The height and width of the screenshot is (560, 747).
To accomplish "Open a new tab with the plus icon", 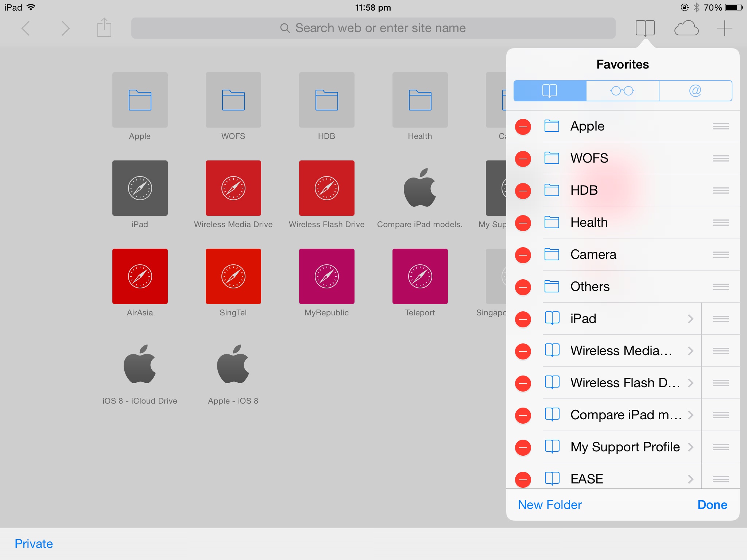I will click(x=724, y=28).
